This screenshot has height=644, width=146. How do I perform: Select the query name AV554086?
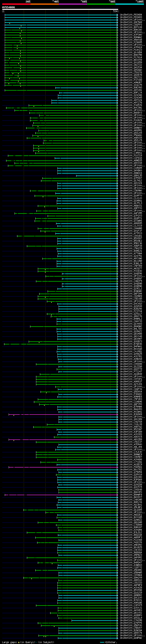(8, 8)
